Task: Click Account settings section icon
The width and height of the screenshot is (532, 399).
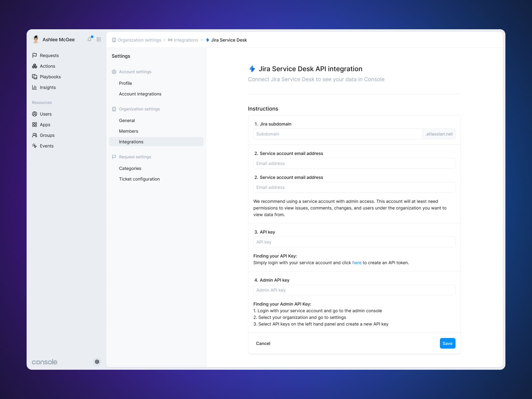Action: [x=114, y=72]
